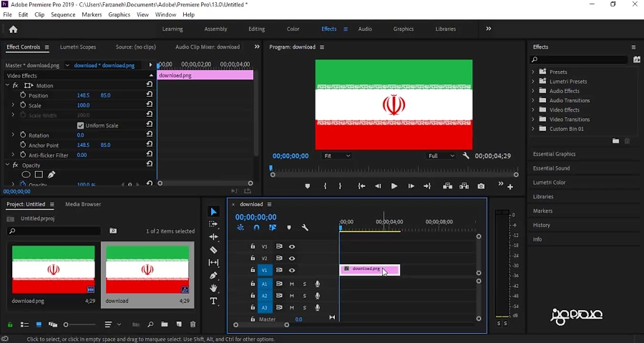Screen dimensions: 644x343
Task: Expand the Video Effects folder
Action: tap(533, 110)
